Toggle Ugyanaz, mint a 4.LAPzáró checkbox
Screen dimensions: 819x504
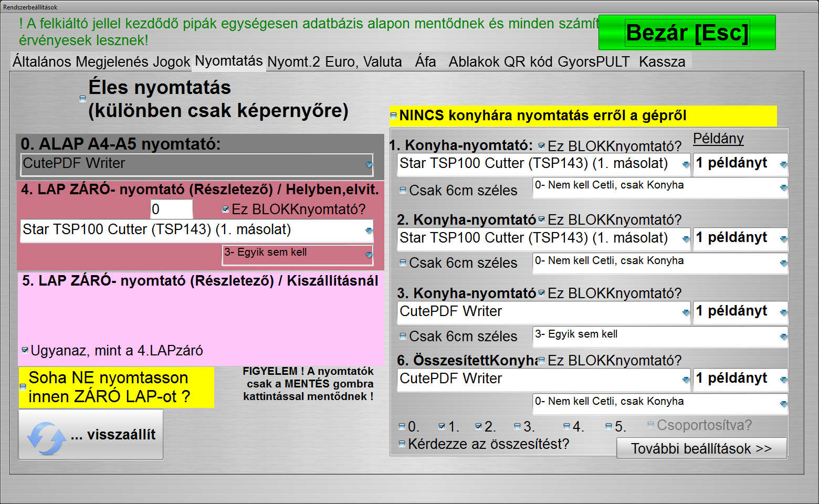[25, 350]
